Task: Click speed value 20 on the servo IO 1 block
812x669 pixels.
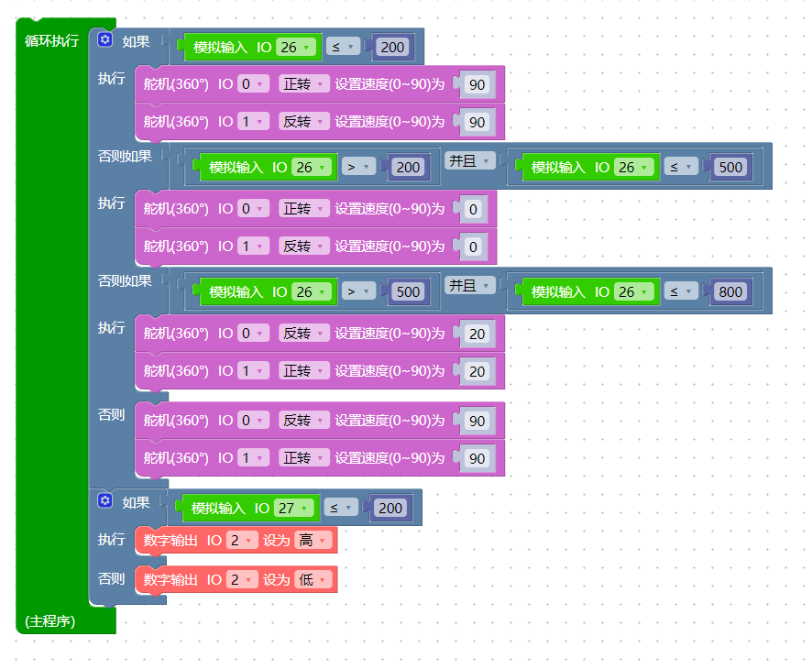Action: [x=477, y=371]
